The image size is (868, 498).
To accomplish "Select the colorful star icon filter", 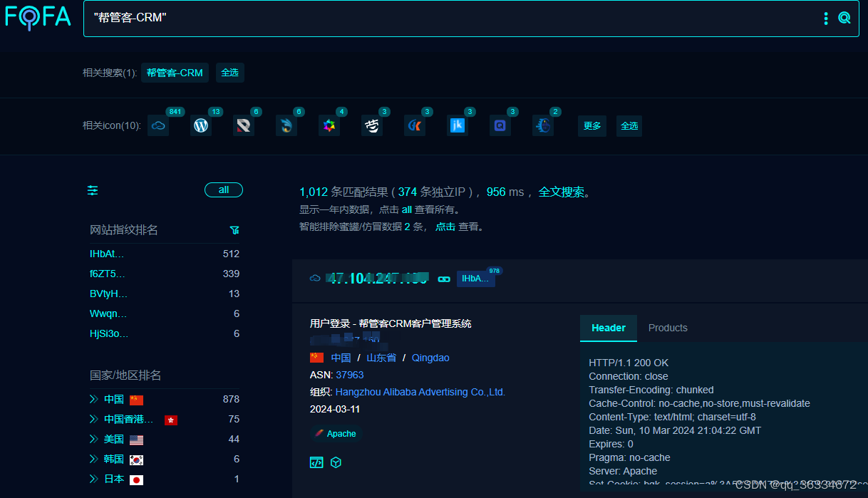I will [329, 125].
